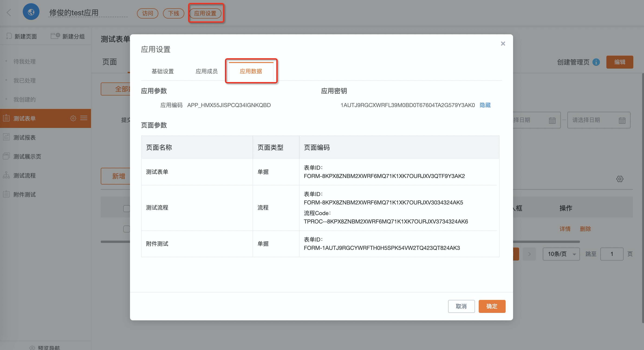This screenshot has width=644, height=350.
Task: Click info icon next to 创建管理页
Action: pyautogui.click(x=596, y=62)
